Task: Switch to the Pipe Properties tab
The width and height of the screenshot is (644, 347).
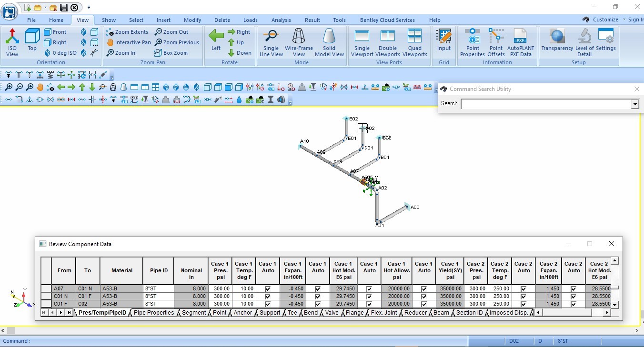Action: tap(154, 313)
